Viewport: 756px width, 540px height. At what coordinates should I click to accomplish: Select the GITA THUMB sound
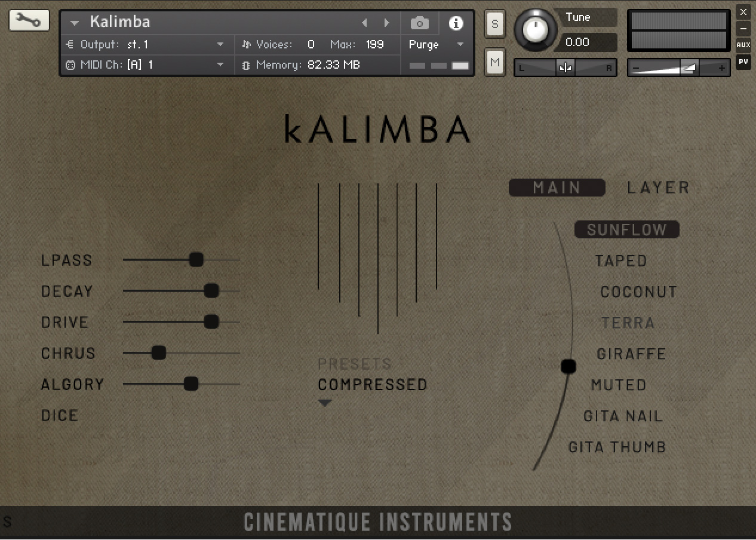[617, 447]
